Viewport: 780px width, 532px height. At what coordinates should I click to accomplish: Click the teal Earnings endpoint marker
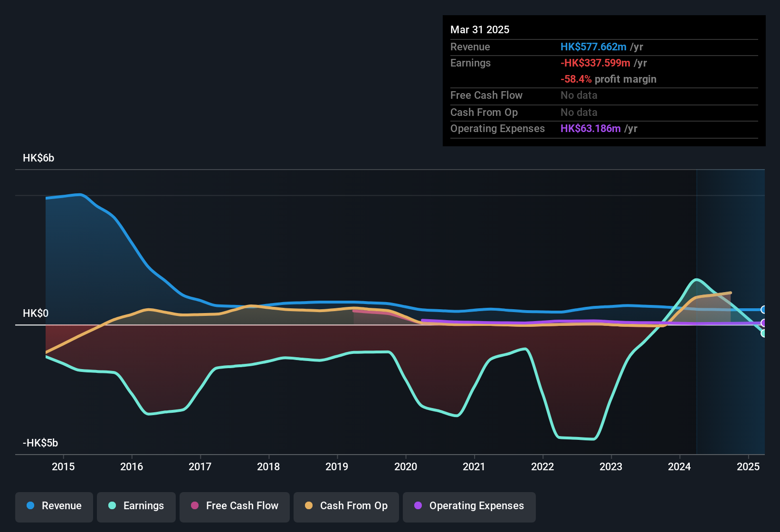tap(764, 333)
